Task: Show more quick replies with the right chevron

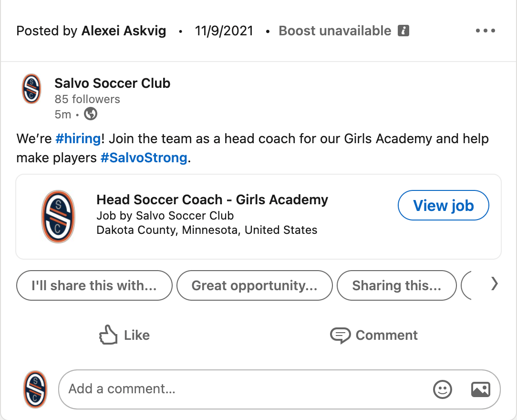Action: [494, 284]
